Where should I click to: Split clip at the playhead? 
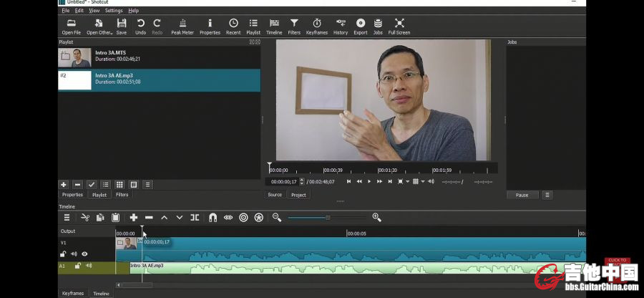[195, 218]
